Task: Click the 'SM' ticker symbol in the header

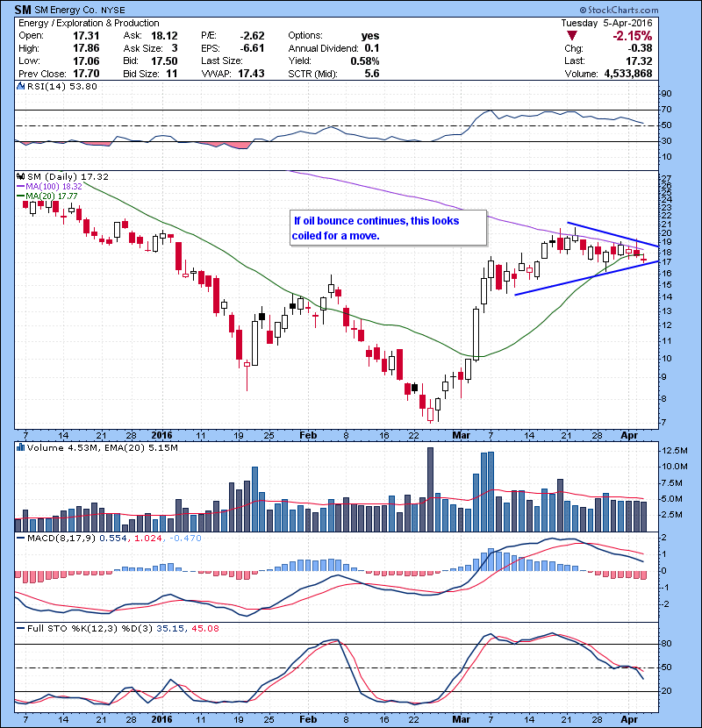Action: click(23, 10)
